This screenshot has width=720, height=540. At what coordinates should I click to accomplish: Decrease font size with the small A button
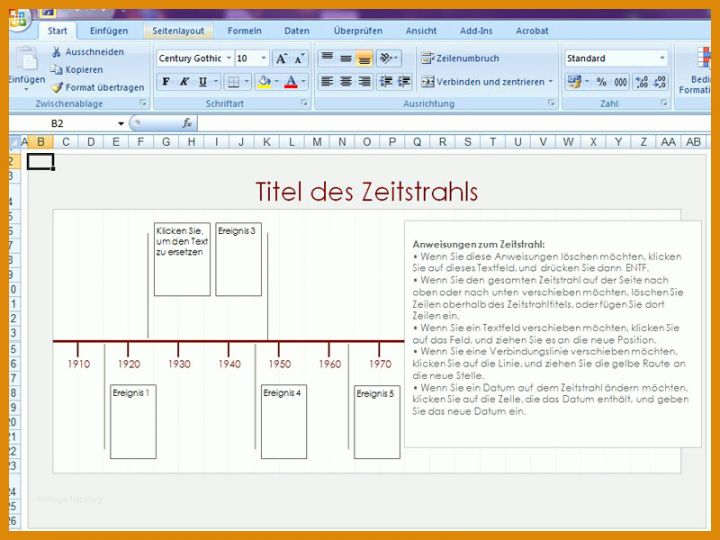299,59
